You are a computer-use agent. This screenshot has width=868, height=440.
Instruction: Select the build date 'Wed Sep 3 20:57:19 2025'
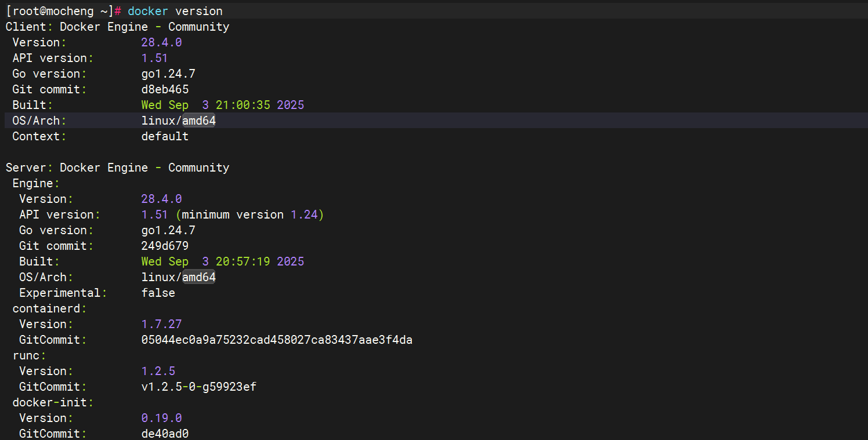223,261
